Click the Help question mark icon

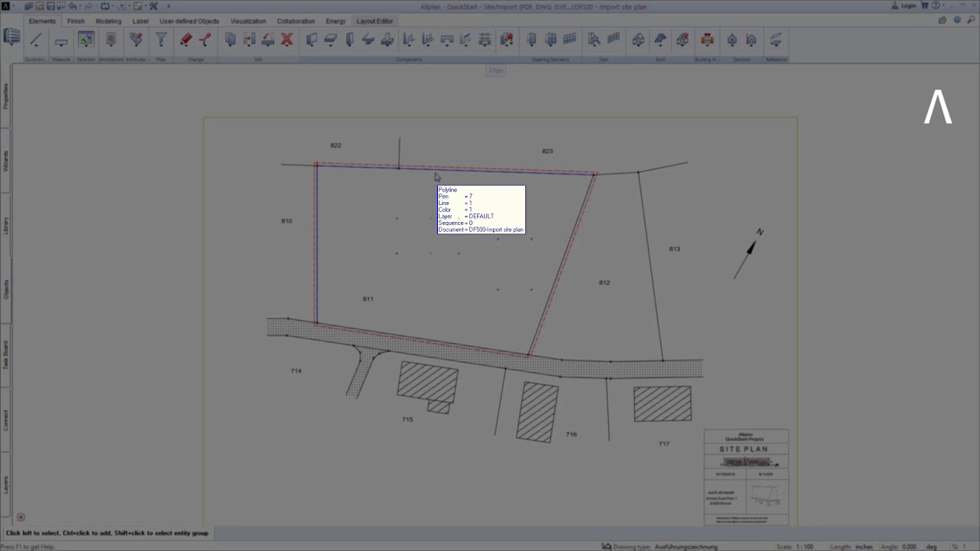tap(936, 6)
